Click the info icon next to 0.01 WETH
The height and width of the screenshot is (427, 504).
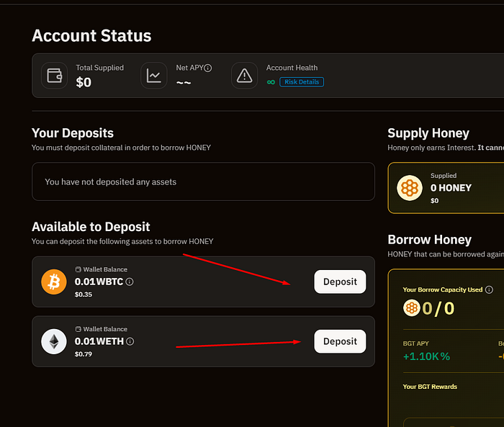[x=130, y=341]
